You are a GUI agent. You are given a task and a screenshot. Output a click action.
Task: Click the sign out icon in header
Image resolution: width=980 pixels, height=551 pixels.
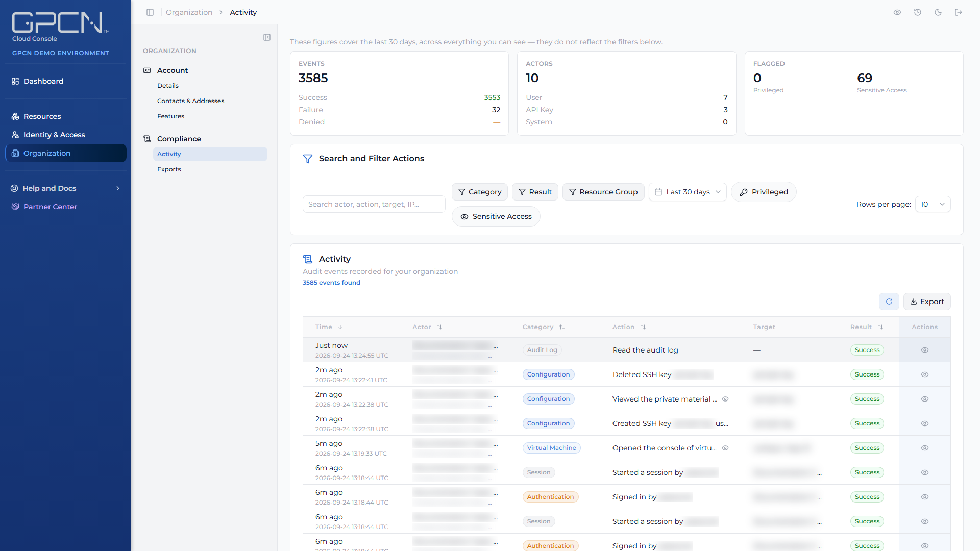click(959, 12)
